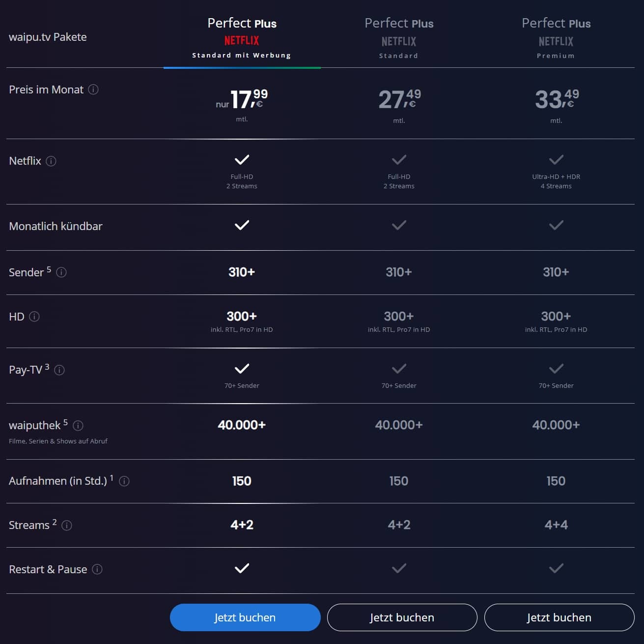Open info icon next to waiputhek
The height and width of the screenshot is (644, 644).
[x=78, y=426]
